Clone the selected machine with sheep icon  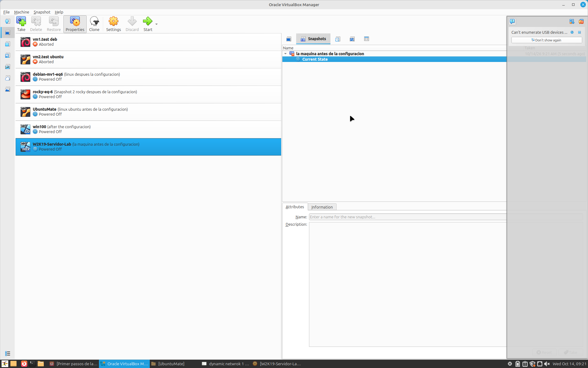[94, 24]
